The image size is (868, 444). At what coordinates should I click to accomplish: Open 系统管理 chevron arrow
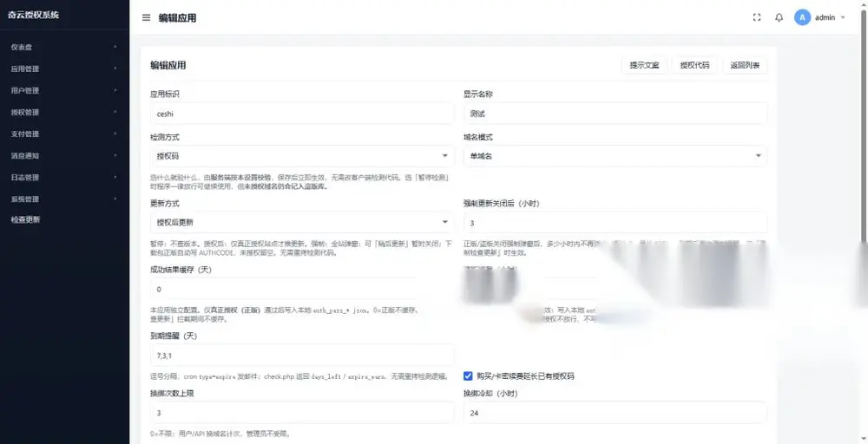[x=115, y=199]
